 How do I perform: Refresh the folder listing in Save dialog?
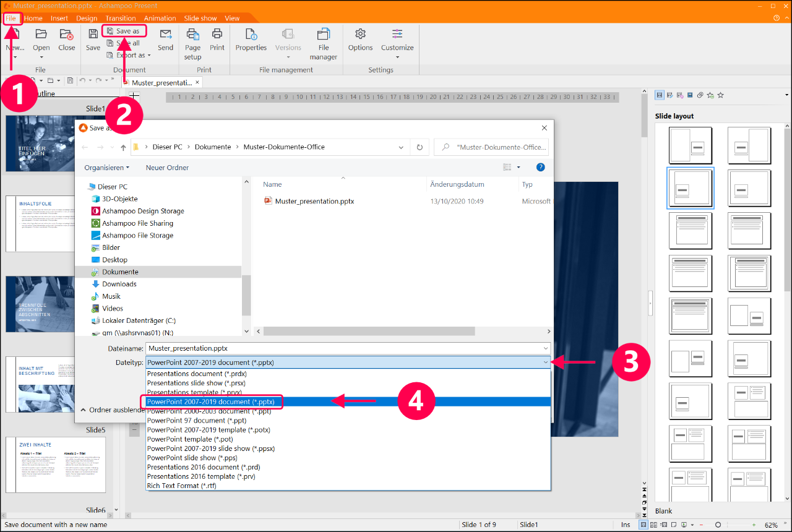420,147
